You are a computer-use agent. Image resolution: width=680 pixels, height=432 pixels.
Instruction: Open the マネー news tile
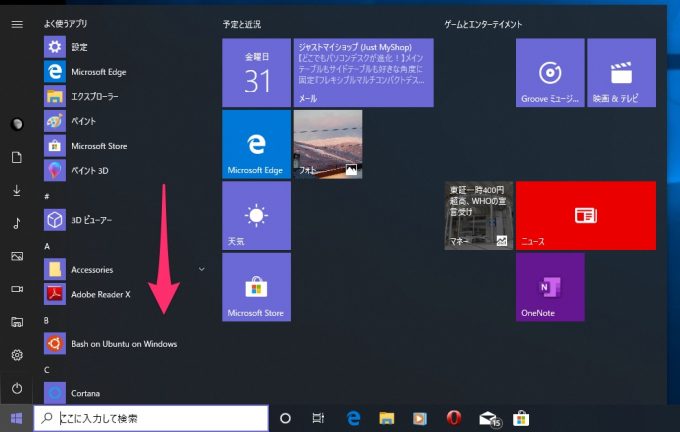479,216
